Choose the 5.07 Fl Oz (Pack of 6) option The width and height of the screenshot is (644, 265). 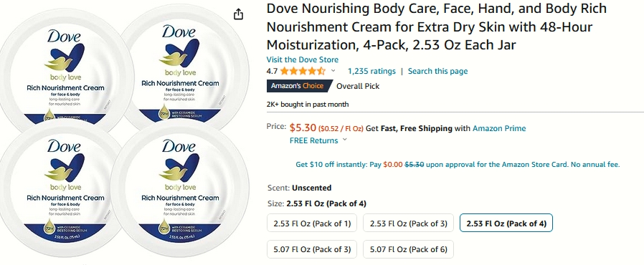tap(408, 249)
